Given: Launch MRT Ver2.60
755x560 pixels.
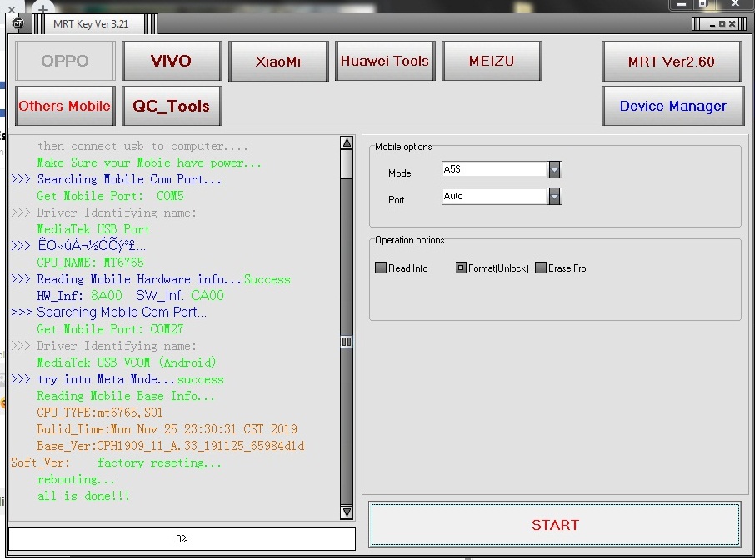Looking at the screenshot, I should coord(672,61).
